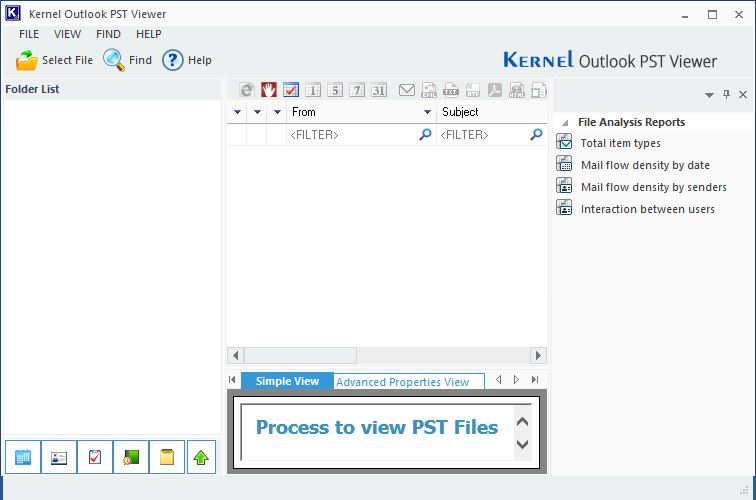Click the last document toolbar icon after HTML

point(538,90)
